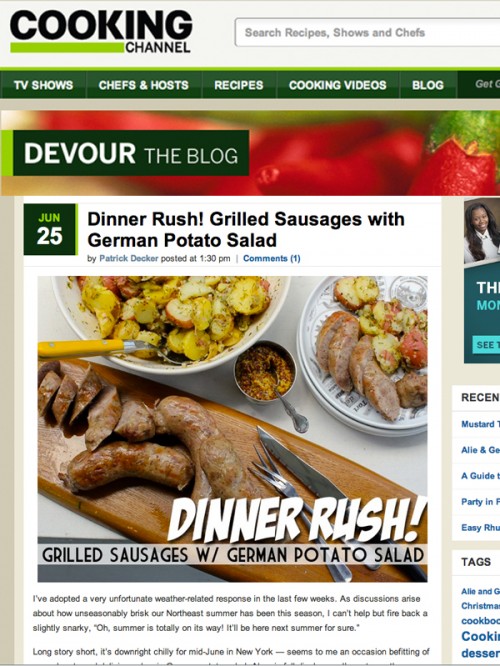This screenshot has height=666, width=500.
Task: Open the TV Shows menu
Action: pyautogui.click(x=43, y=85)
